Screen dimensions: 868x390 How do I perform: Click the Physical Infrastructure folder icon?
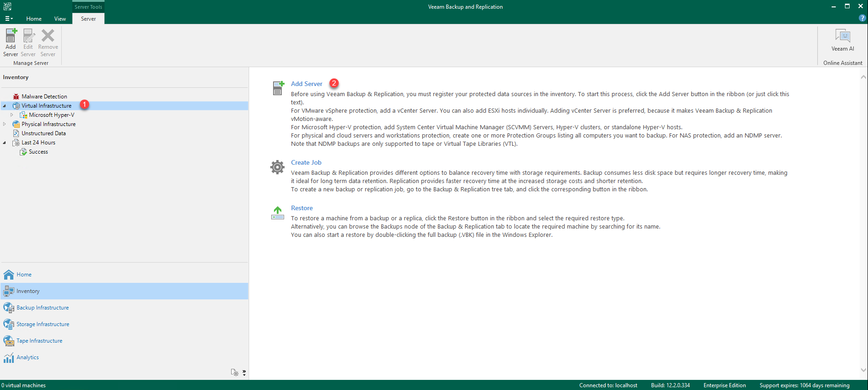(x=16, y=124)
